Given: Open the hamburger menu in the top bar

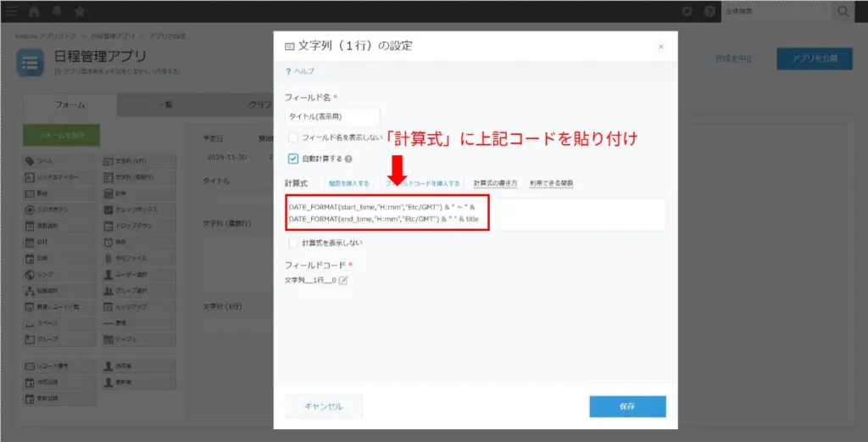Looking at the screenshot, I should coord(10,11).
